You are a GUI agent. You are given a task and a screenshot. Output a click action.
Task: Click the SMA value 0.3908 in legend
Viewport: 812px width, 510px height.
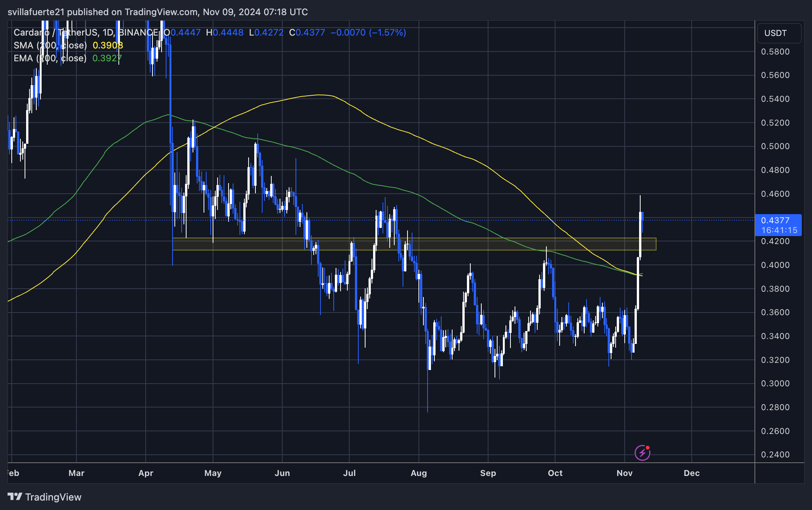pyautogui.click(x=108, y=45)
